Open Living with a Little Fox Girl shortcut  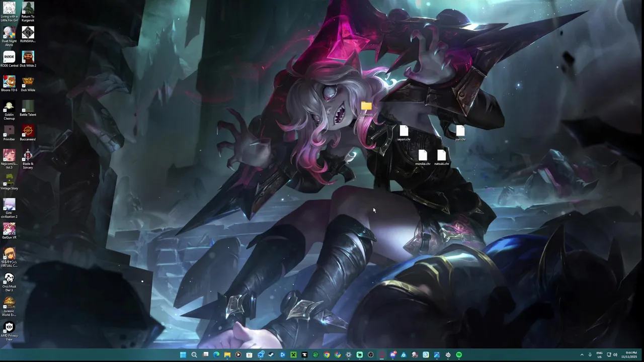(x=9, y=12)
